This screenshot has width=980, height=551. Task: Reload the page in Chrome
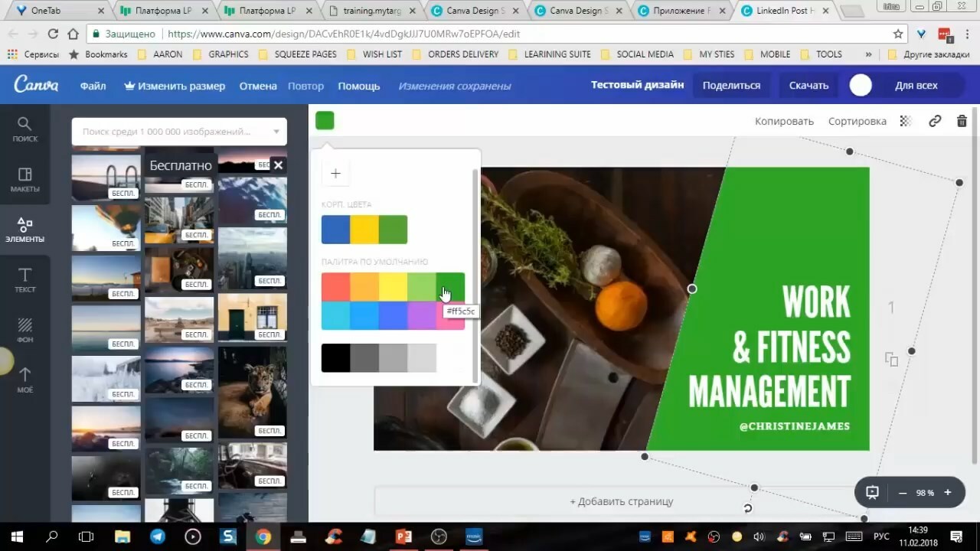tap(53, 34)
